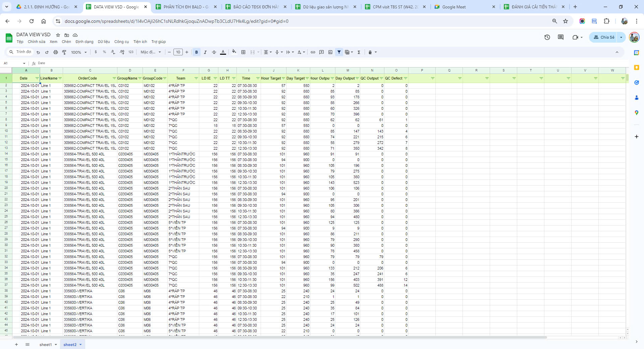This screenshot has width=644, height=349.
Task: Open filter dropdown on Team column
Action: 196,79
